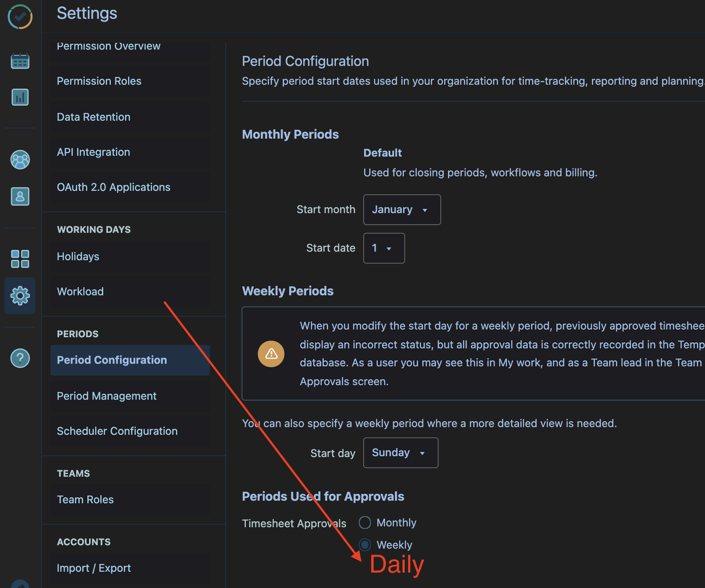Select the Weekly approvals radio button
The image size is (705, 588).
point(365,545)
